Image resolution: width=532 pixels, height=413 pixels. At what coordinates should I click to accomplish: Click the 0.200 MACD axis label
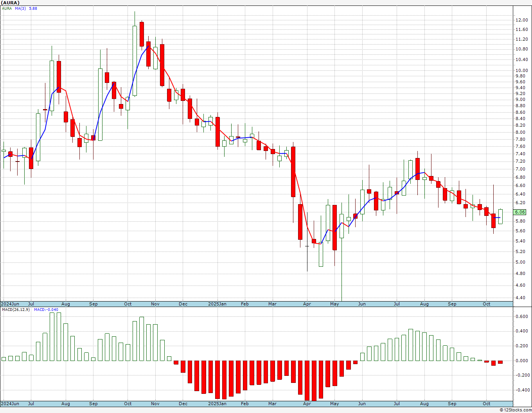[x=522, y=346]
